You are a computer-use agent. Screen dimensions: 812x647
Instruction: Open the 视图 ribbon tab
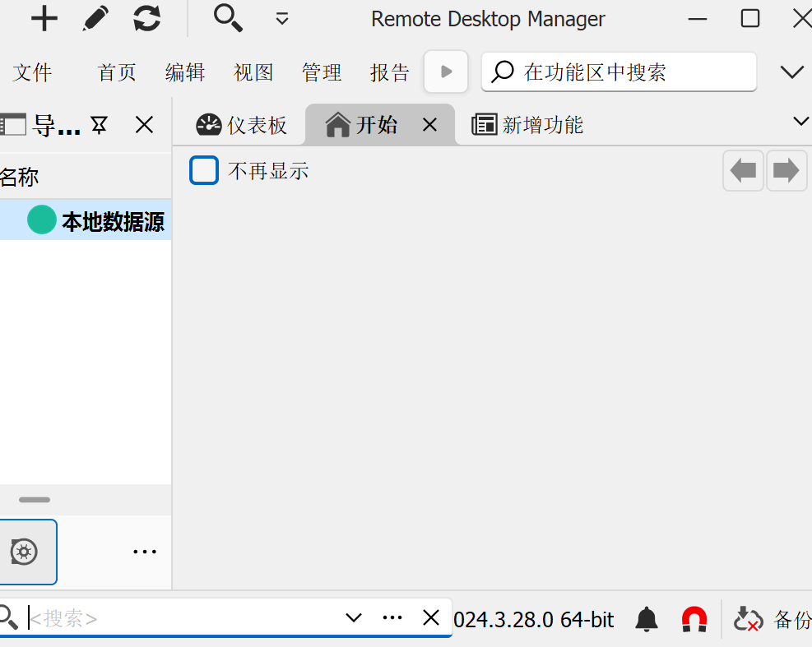click(253, 72)
